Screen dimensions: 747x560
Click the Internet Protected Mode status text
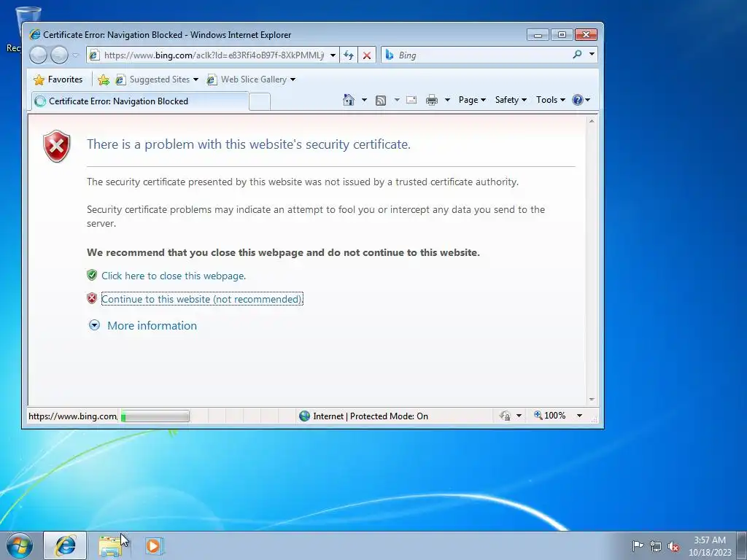(x=371, y=416)
